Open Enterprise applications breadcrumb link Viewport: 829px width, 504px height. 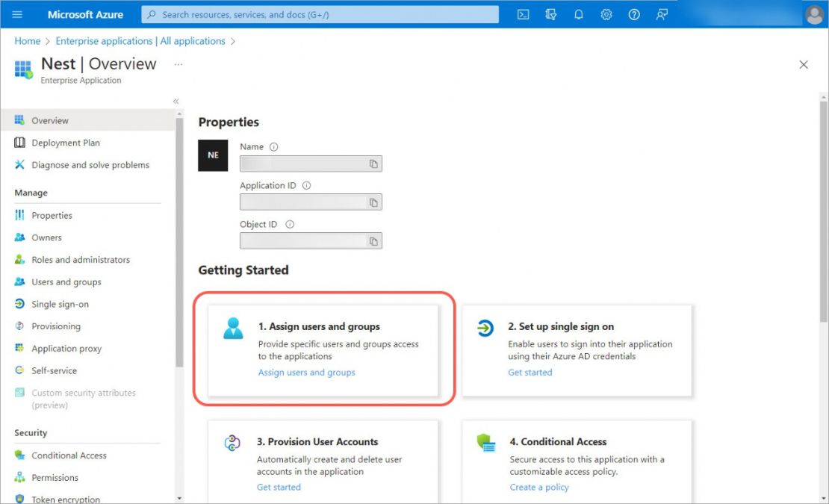pyautogui.click(x=140, y=41)
